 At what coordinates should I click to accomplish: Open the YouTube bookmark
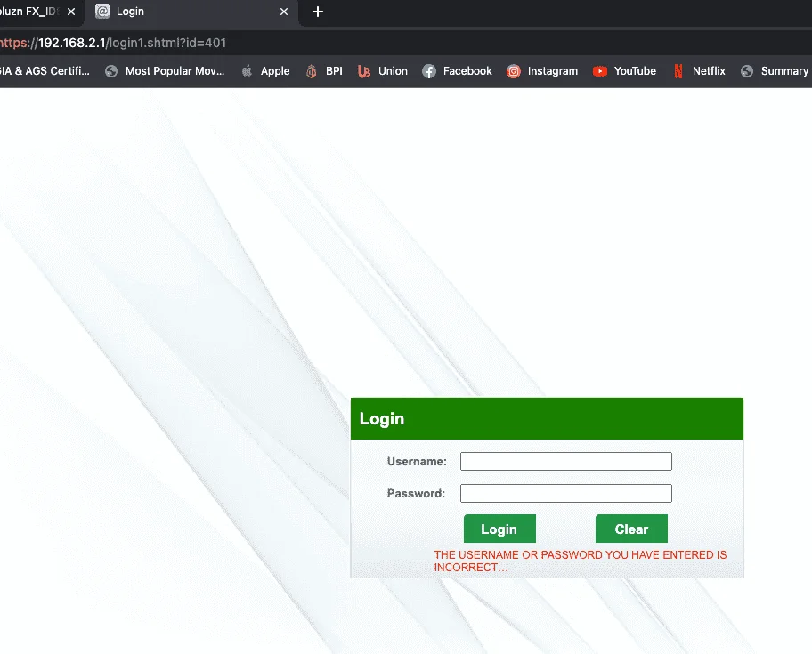pyautogui.click(x=624, y=71)
